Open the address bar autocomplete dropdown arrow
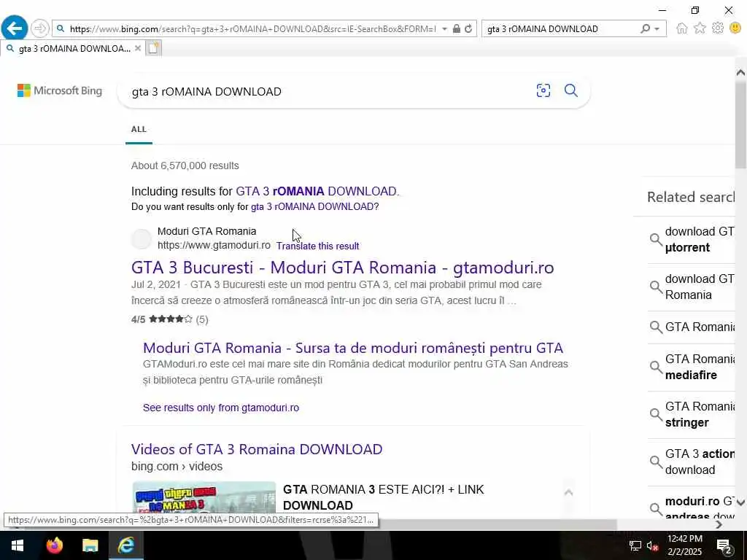Image resolution: width=747 pixels, height=560 pixels. pyautogui.click(x=444, y=28)
